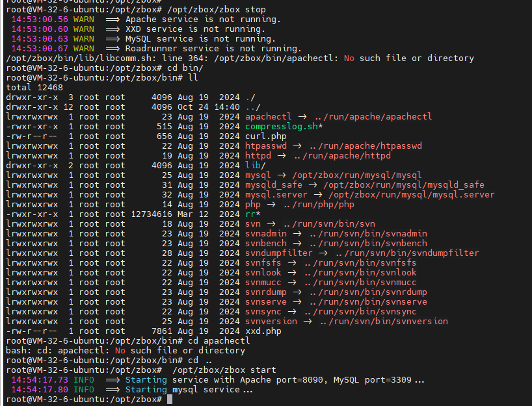
Task: Select the 'lib/' directory entry
Action: [x=256, y=166]
